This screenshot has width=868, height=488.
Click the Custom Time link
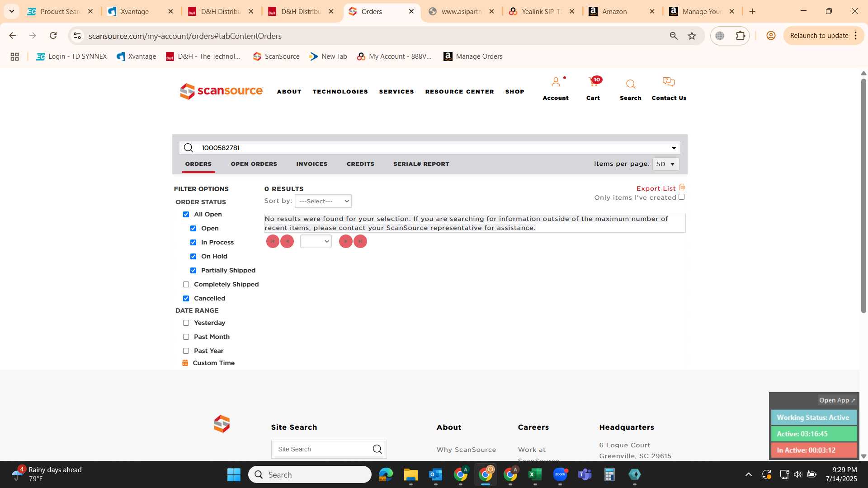(213, 363)
